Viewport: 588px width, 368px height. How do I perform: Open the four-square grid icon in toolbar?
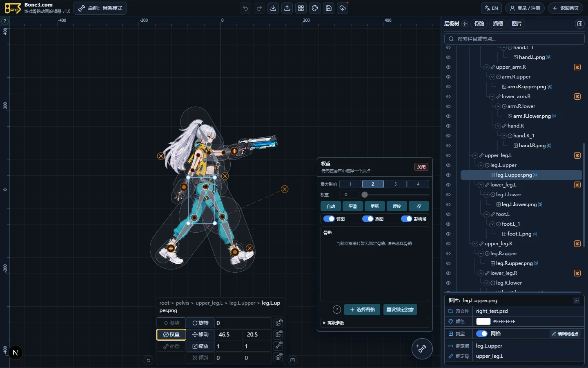301,8
